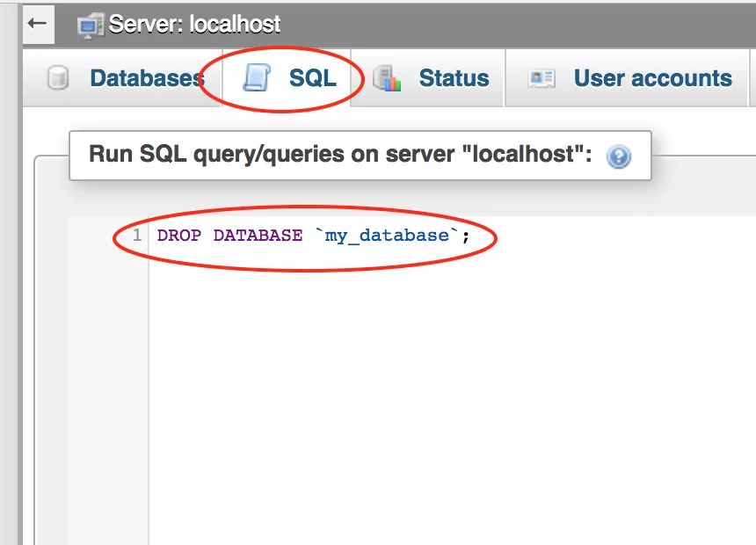
Task: Click the semicolon ending the SQL statement
Action: 467,235
